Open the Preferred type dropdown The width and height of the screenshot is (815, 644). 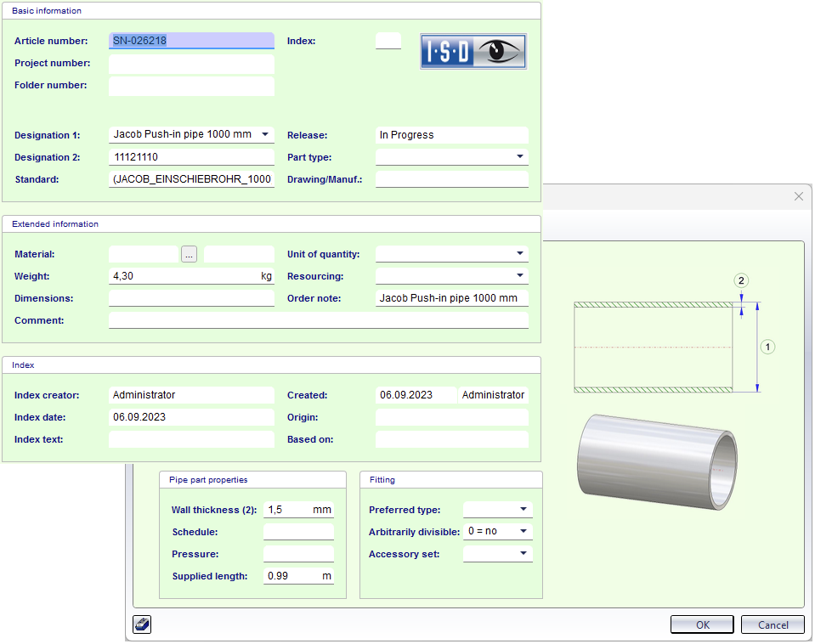524,510
